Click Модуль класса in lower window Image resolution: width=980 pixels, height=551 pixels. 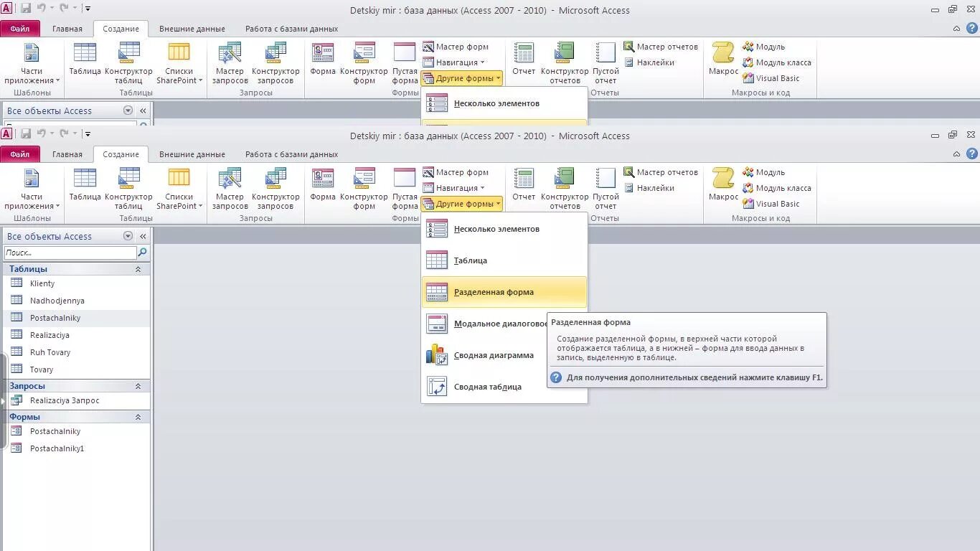776,188
